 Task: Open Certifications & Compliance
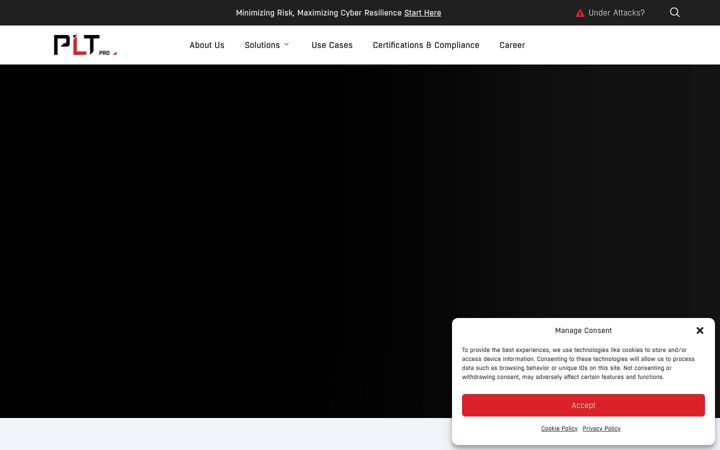pyautogui.click(x=426, y=45)
